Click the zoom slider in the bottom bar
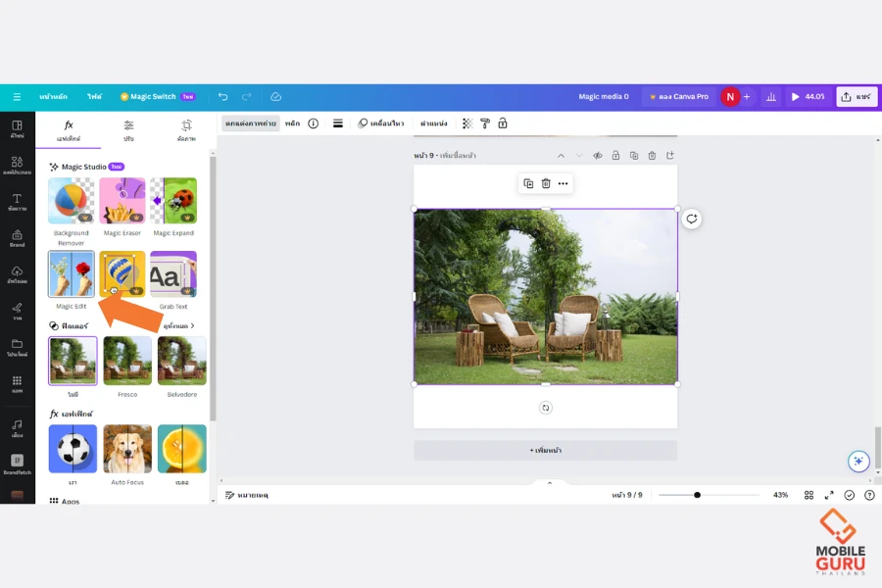This screenshot has height=588, width=882. 698,495
